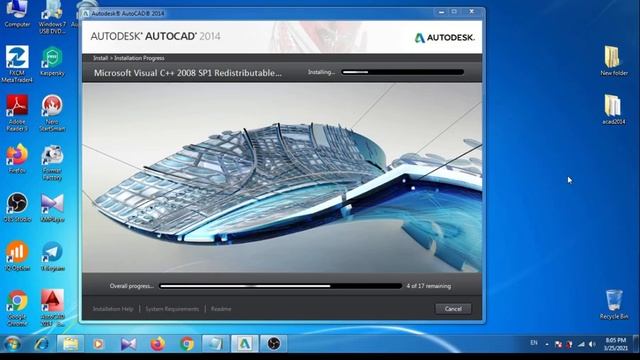The image size is (640, 360).
Task: Open the clock showing 8:05 PM
Action: coord(616,344)
